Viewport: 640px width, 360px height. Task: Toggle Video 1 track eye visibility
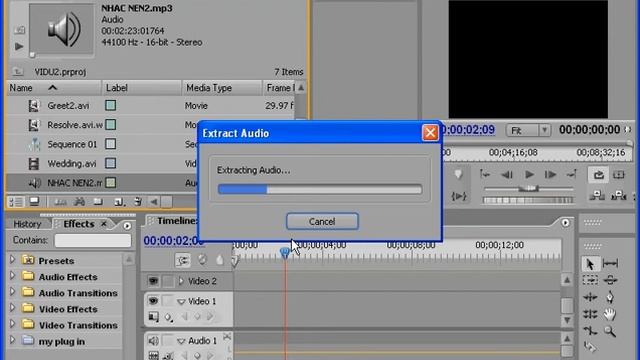153,301
